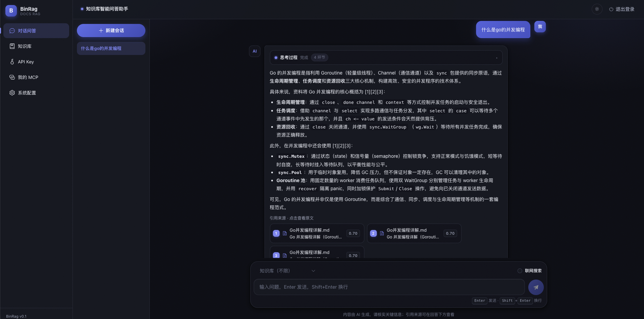Toggle the light/dark theme icon

click(597, 9)
